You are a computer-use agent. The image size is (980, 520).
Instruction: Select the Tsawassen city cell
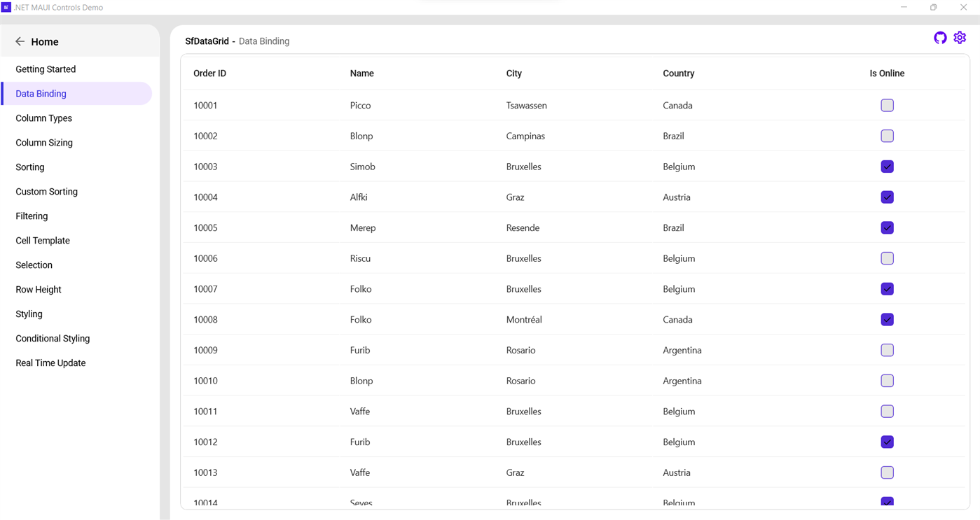(526, 106)
